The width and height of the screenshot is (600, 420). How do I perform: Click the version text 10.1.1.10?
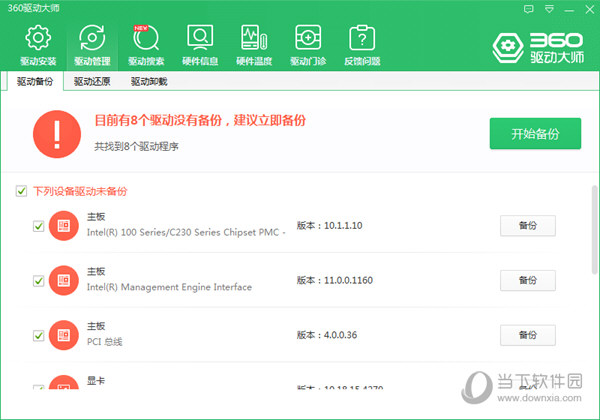click(343, 226)
